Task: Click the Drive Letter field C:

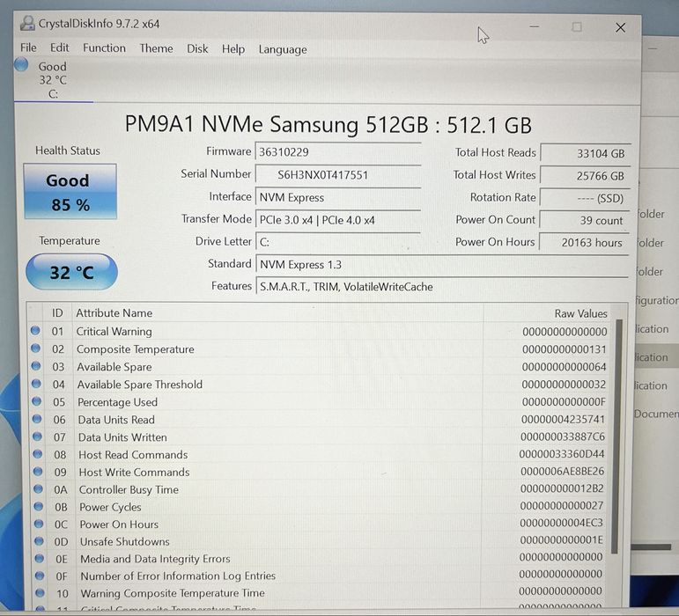Action: [x=338, y=242]
